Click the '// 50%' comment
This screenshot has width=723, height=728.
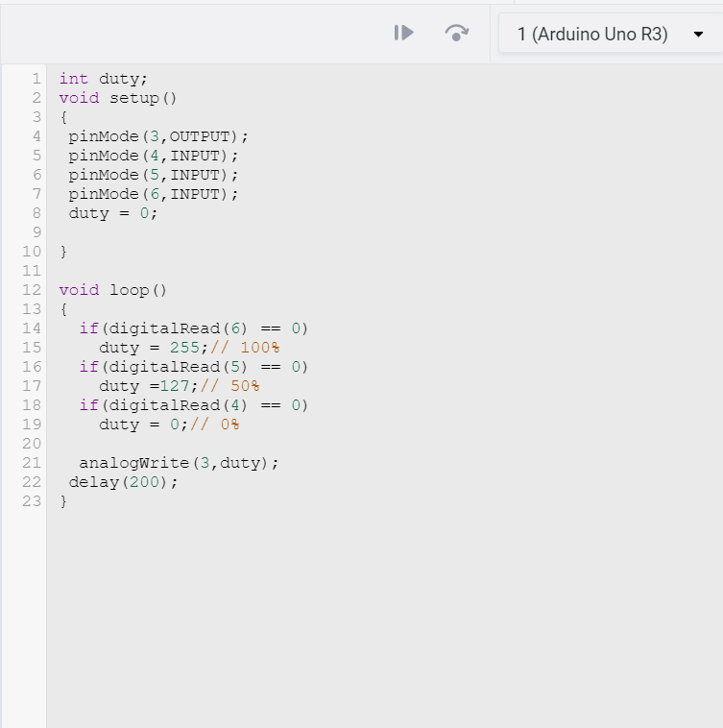(230, 387)
